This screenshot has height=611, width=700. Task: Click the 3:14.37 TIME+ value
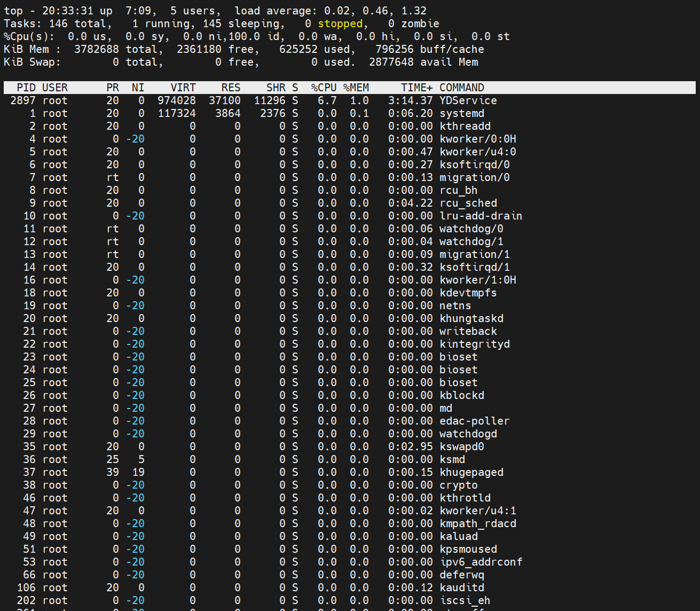411,100
